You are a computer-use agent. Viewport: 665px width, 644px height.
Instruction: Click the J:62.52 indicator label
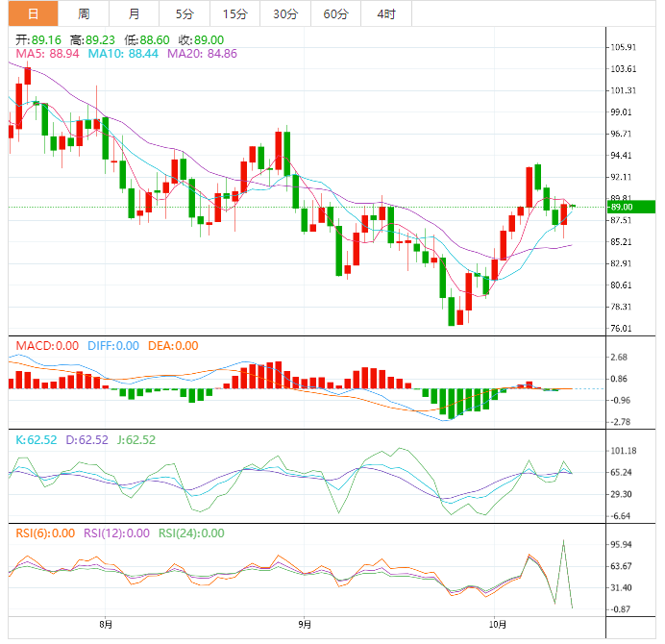[x=136, y=440]
